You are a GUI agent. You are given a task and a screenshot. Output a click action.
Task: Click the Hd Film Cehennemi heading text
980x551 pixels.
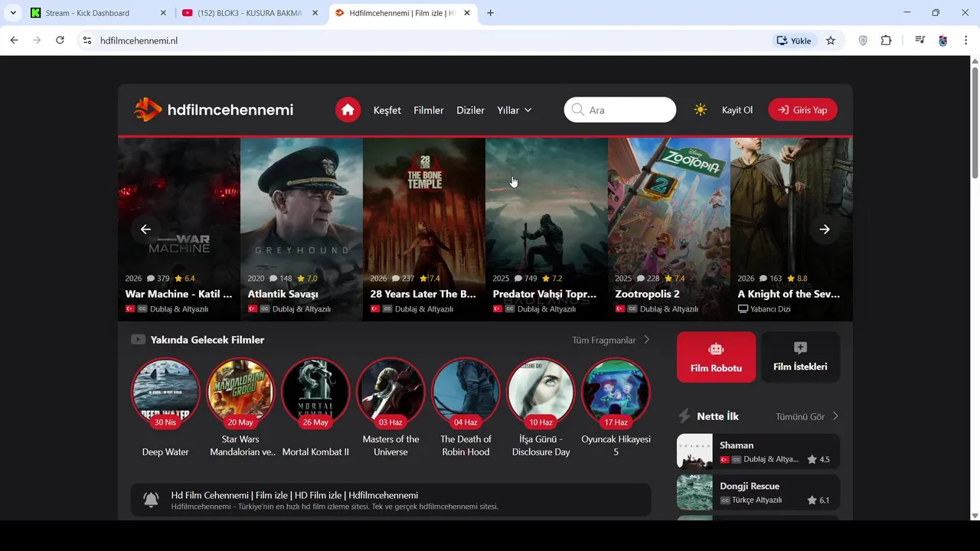294,495
